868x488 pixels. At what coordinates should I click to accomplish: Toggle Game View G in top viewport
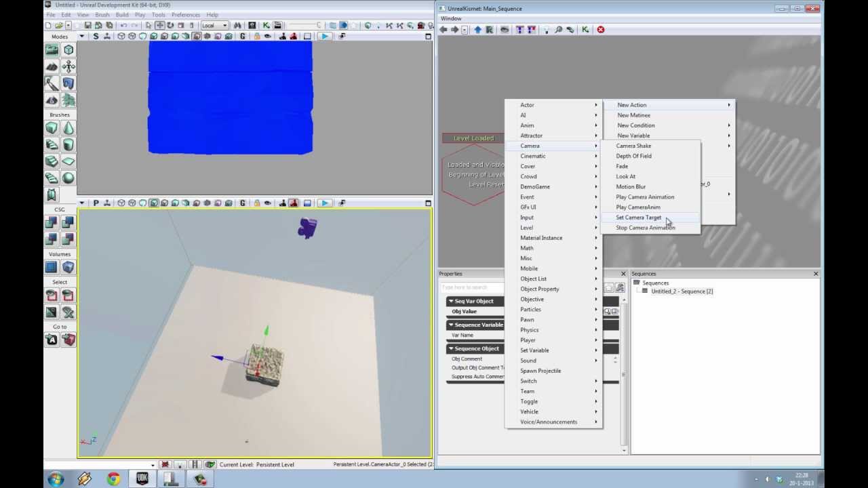(243, 36)
